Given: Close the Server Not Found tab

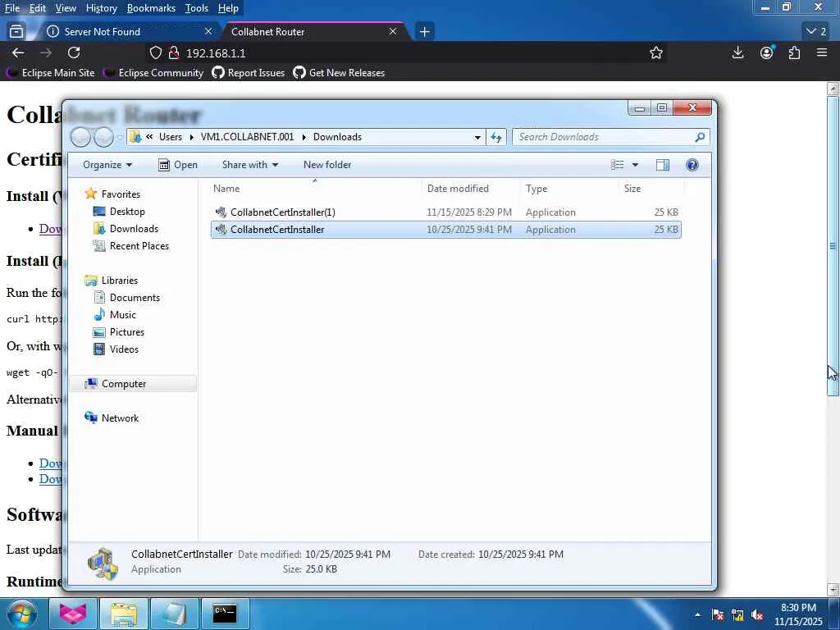Looking at the screenshot, I should pos(208,32).
